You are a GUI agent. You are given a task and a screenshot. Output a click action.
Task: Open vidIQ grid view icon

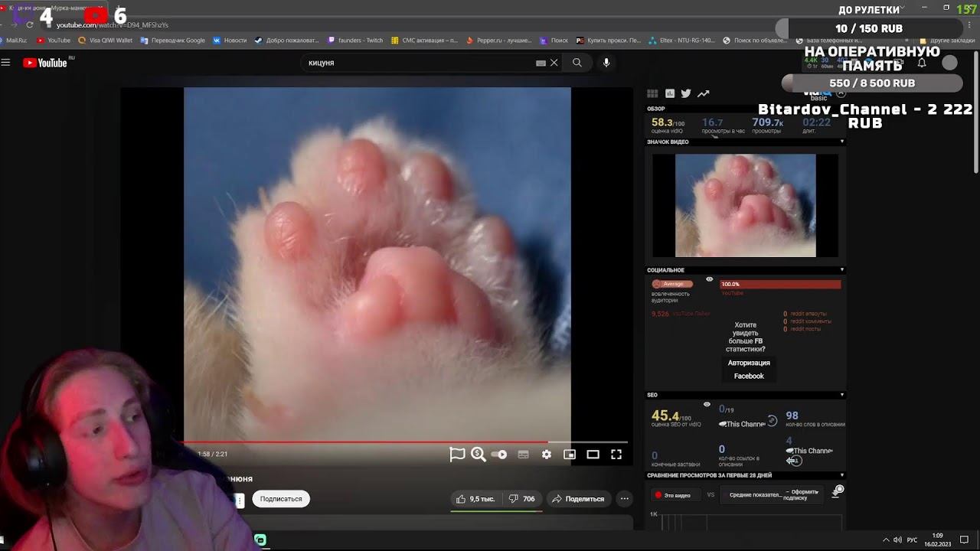[x=652, y=93]
